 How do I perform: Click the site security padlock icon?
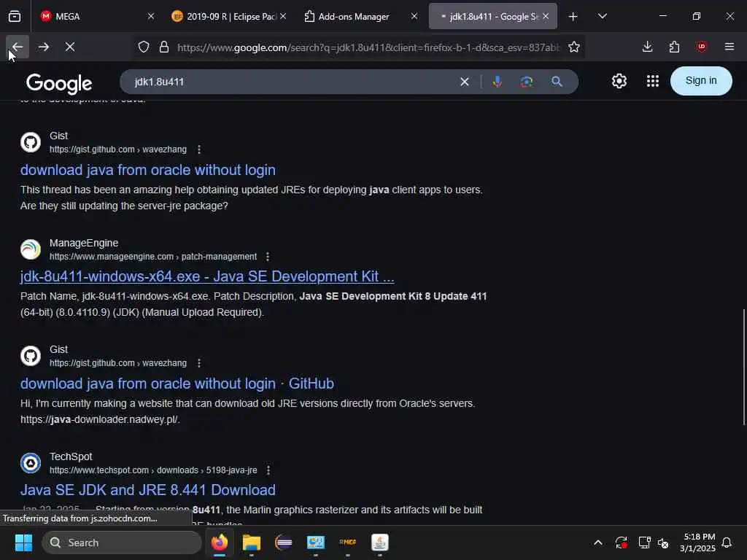click(x=164, y=47)
